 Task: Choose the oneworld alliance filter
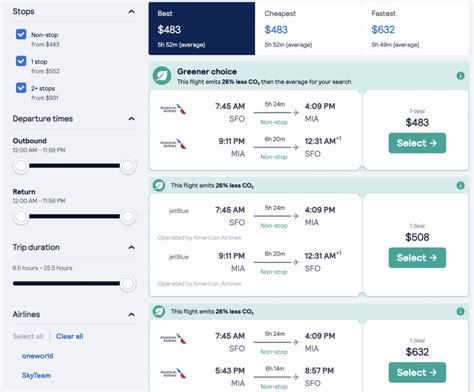[x=38, y=356]
